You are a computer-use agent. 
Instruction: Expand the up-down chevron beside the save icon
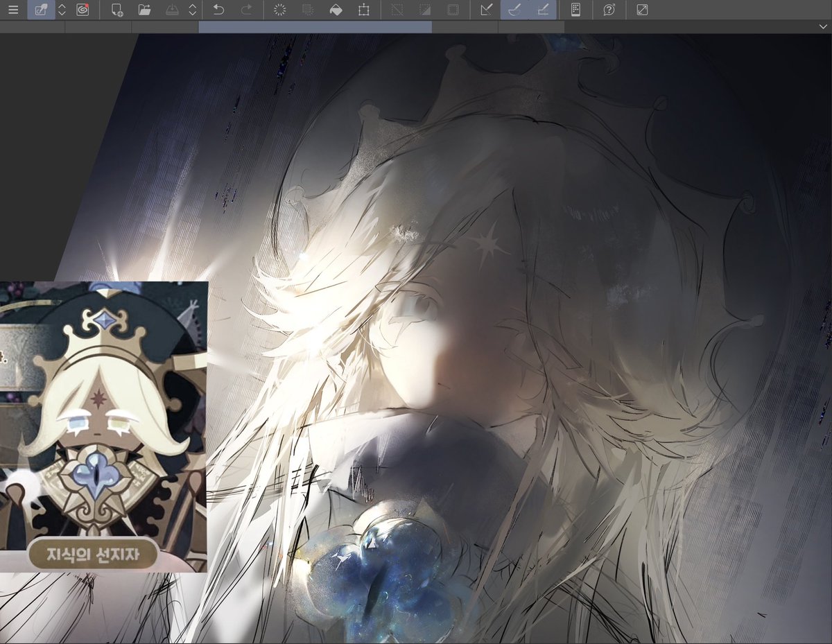pyautogui.click(x=192, y=10)
